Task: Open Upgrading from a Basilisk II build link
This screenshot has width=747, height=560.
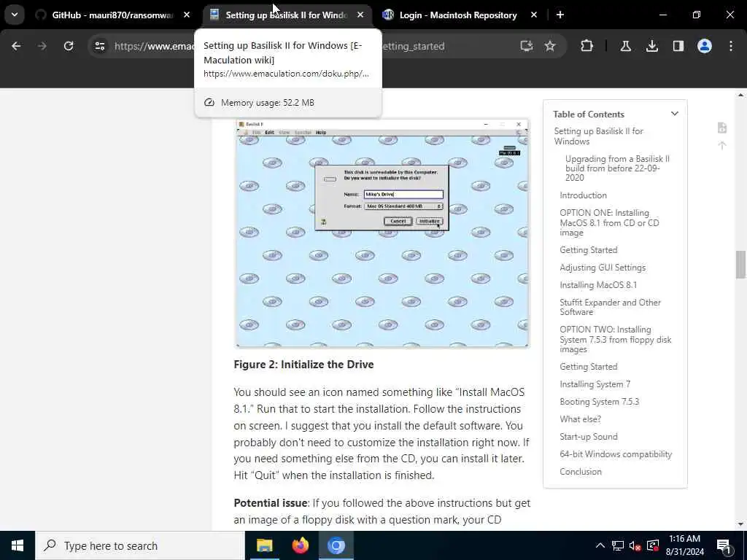Action: click(617, 168)
